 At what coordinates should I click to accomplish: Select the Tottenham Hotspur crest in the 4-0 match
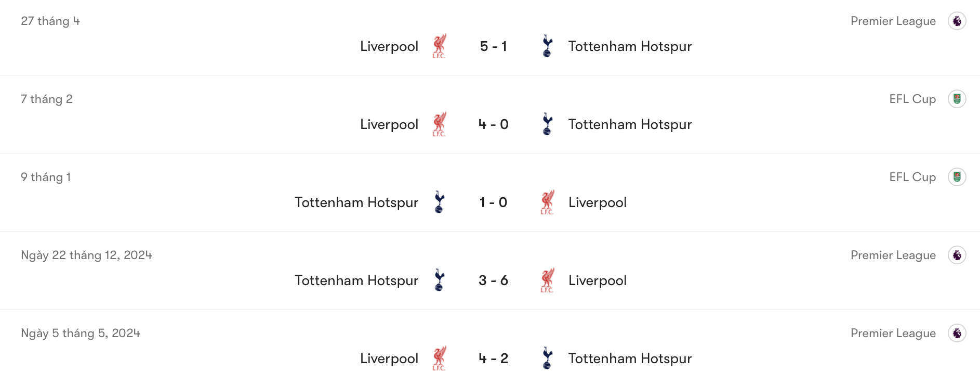click(x=547, y=124)
